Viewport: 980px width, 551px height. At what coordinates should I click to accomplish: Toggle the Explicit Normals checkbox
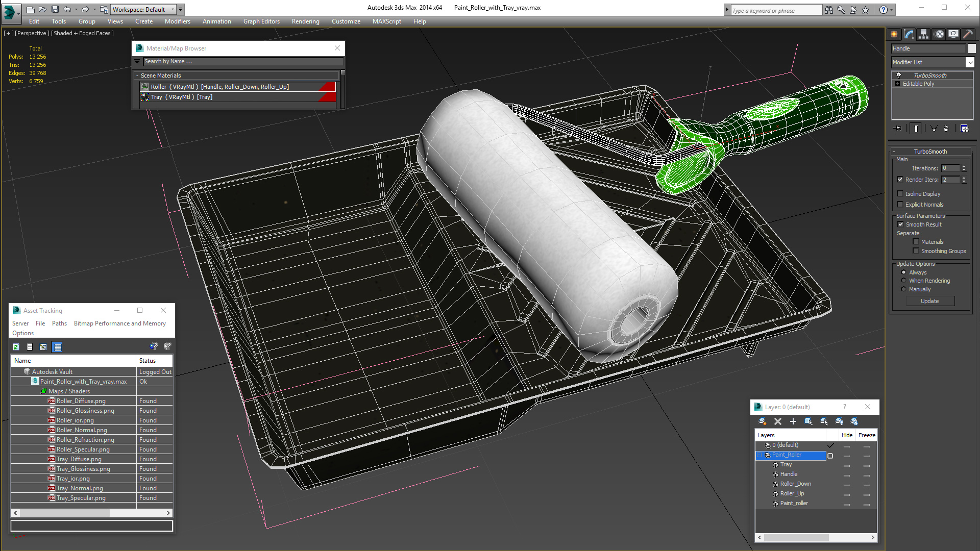tap(900, 205)
